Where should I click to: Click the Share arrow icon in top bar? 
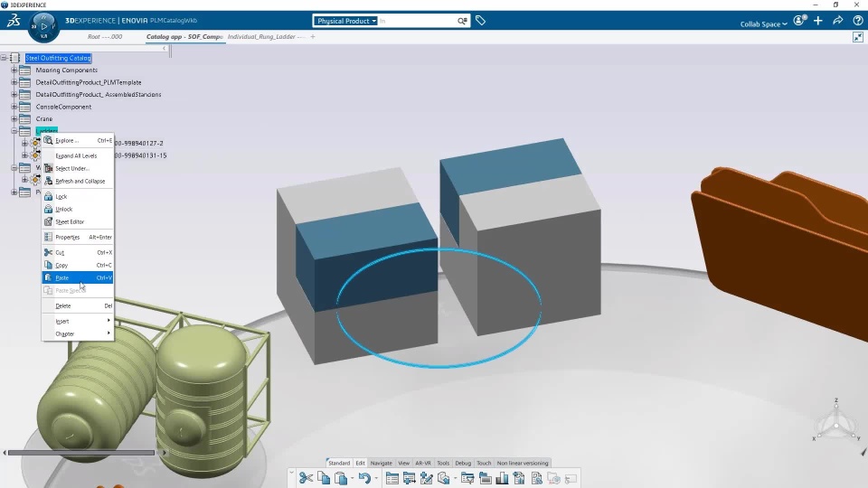point(837,21)
